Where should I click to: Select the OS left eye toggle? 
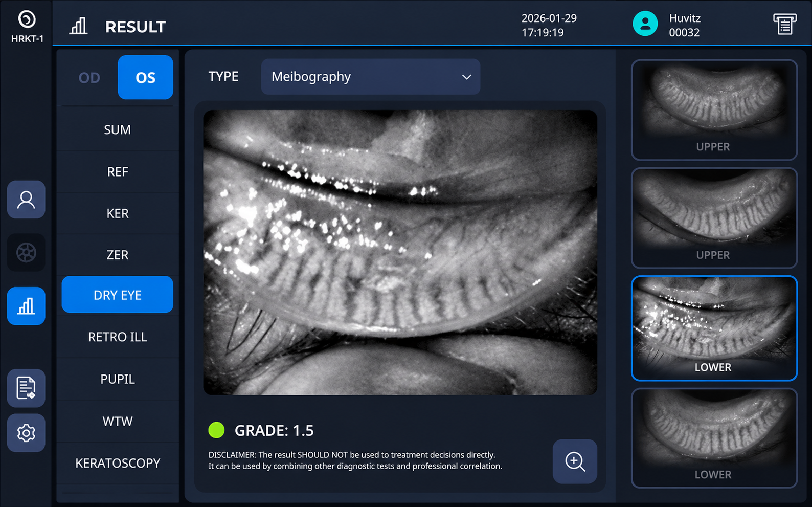[145, 77]
